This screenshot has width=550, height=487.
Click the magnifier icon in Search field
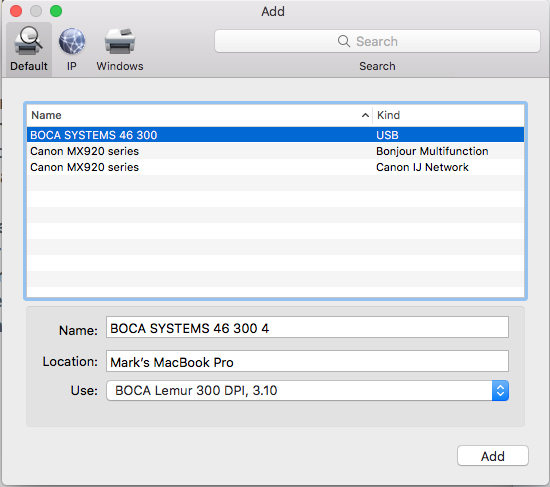(343, 41)
